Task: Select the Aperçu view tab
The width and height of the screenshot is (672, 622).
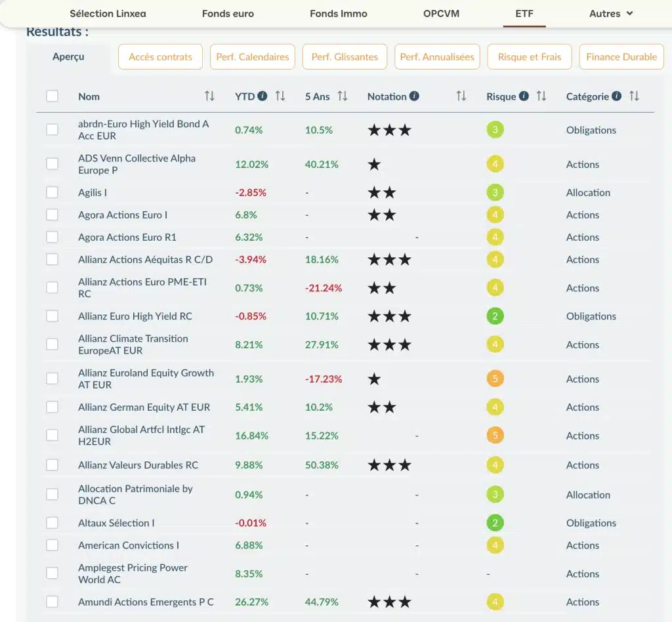Action: coord(68,56)
